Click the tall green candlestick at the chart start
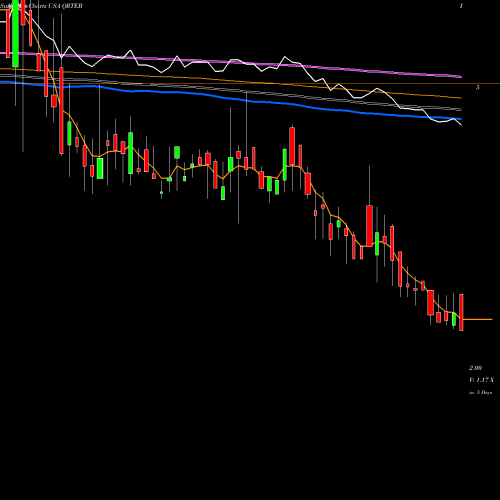Screen dimensions: 500x500 [x=15, y=33]
